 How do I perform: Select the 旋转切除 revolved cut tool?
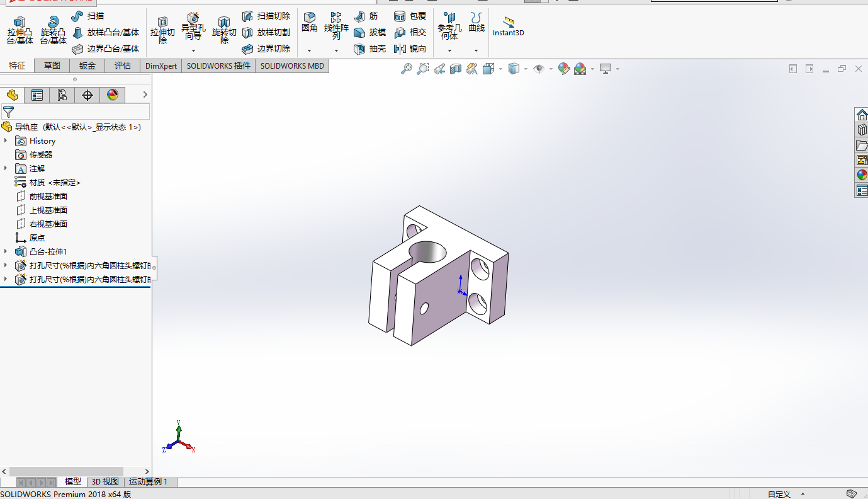point(224,30)
